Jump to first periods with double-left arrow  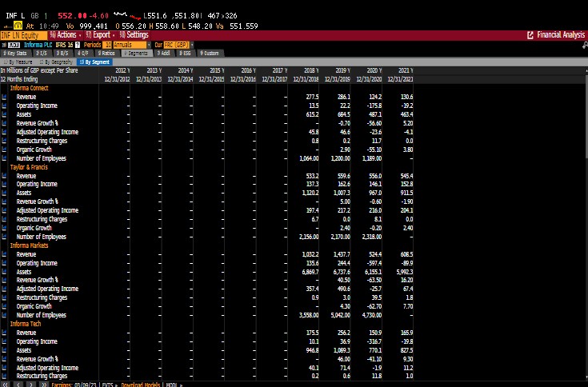click(x=6, y=385)
